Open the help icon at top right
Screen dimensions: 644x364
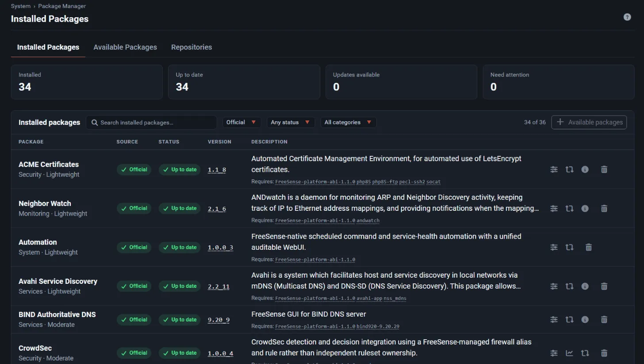point(627,17)
